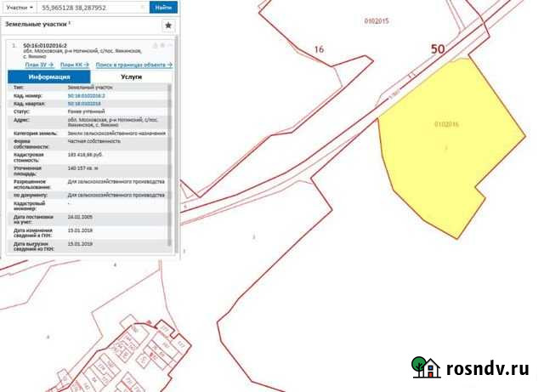Click the rosndv.ru house logo icon
Viewport: 544px width, 392px height.
(x=426, y=367)
